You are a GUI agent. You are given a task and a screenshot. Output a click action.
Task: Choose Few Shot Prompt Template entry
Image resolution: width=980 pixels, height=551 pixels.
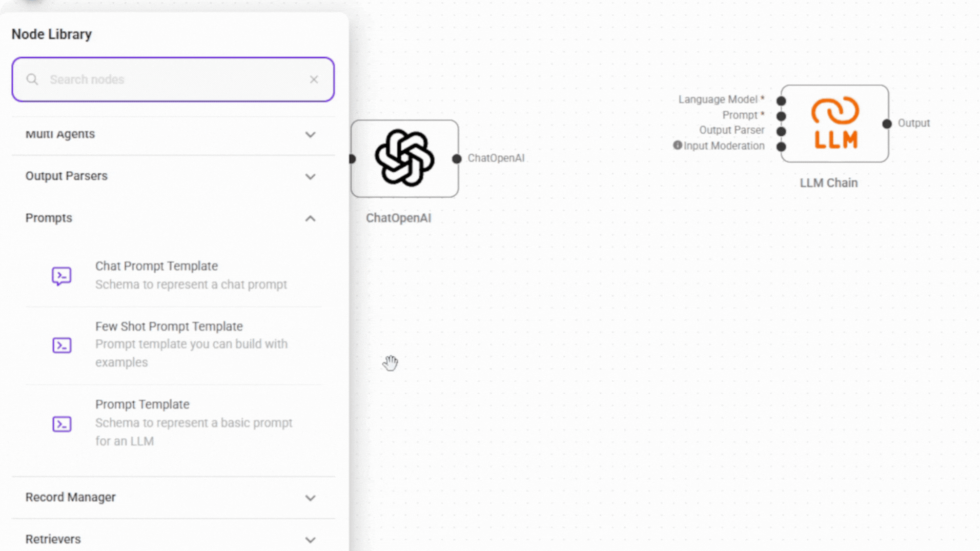[x=173, y=344]
